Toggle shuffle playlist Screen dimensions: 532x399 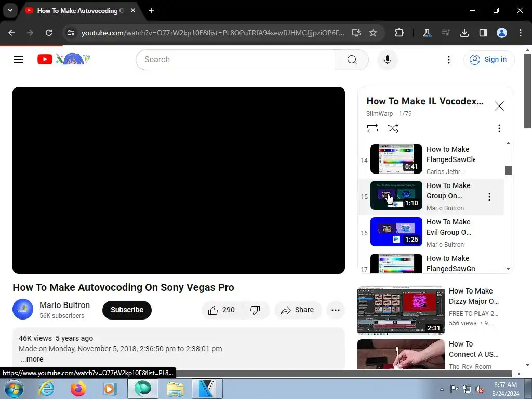[393, 128]
